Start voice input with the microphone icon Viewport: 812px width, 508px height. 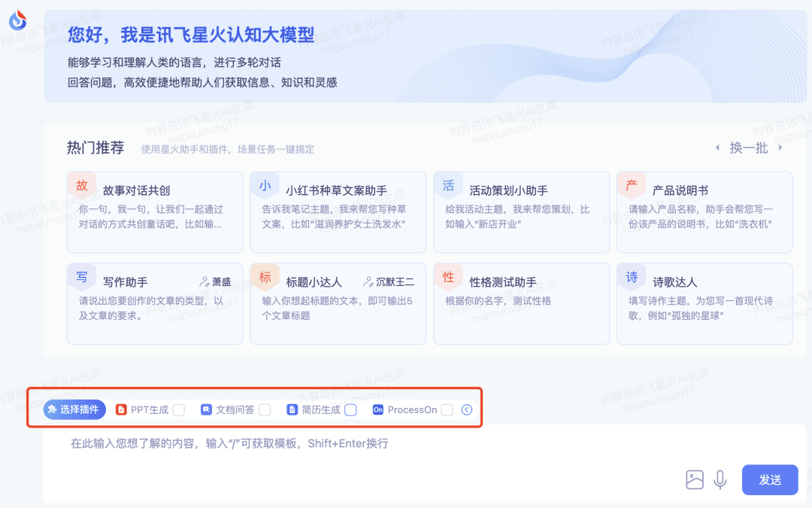point(720,479)
